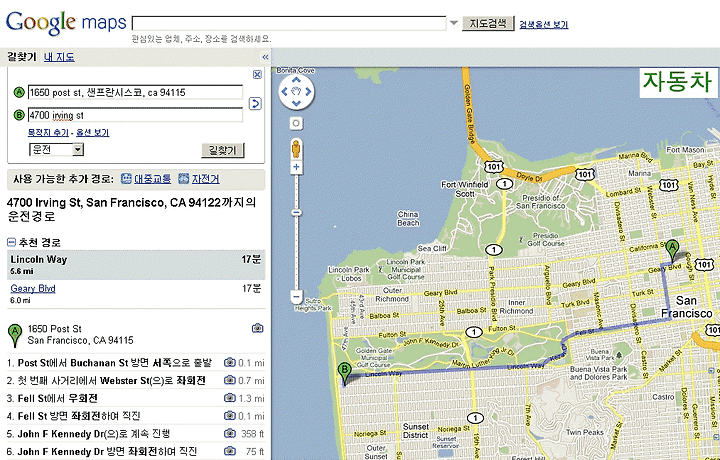Collapse the 추천 경로 section
This screenshot has height=460, width=720.
[x=11, y=242]
